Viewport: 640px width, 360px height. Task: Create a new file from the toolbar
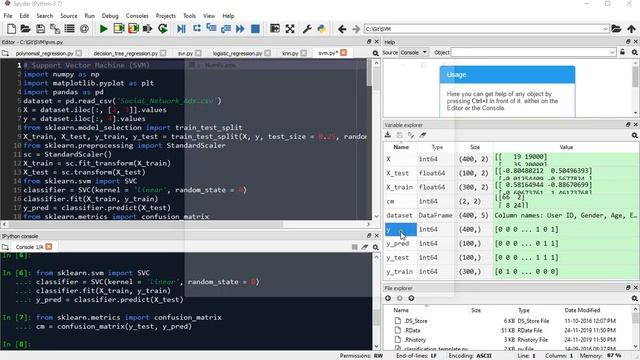(x=11, y=29)
